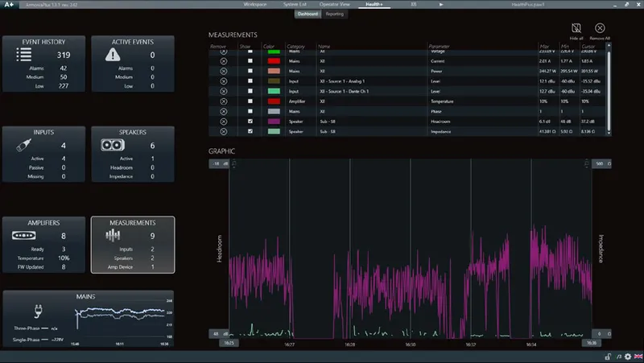Image resolution: width=644 pixels, height=363 pixels.
Task: Switch to the Workspace tab
Action: 255,5
